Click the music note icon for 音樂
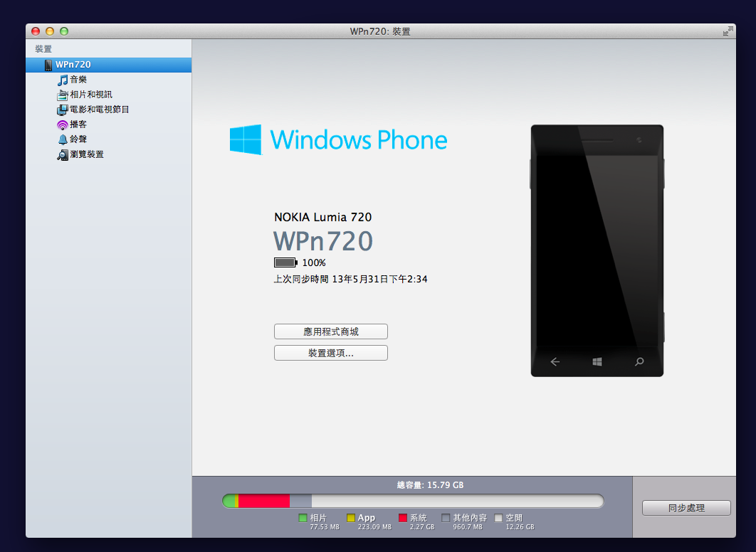The height and width of the screenshot is (552, 756). (63, 80)
